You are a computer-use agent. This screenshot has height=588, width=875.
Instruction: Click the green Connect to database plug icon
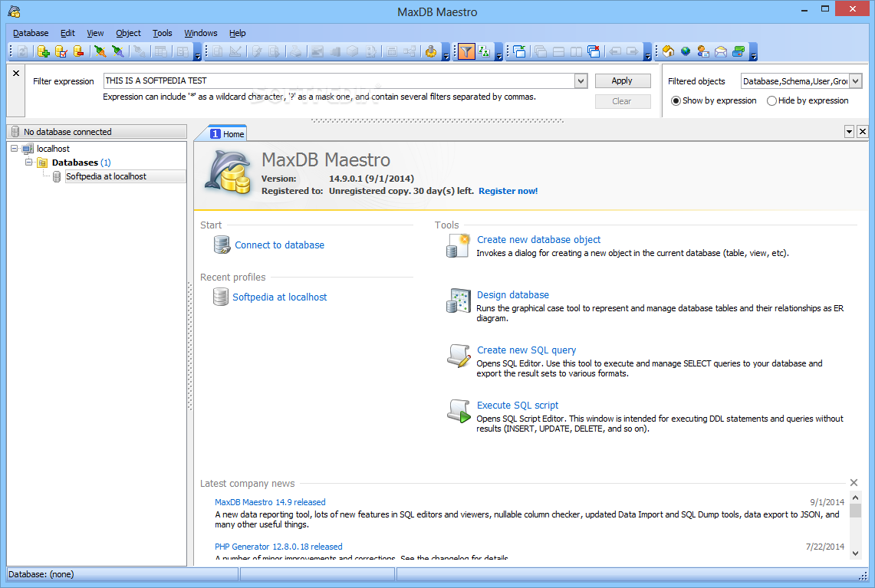(100, 52)
